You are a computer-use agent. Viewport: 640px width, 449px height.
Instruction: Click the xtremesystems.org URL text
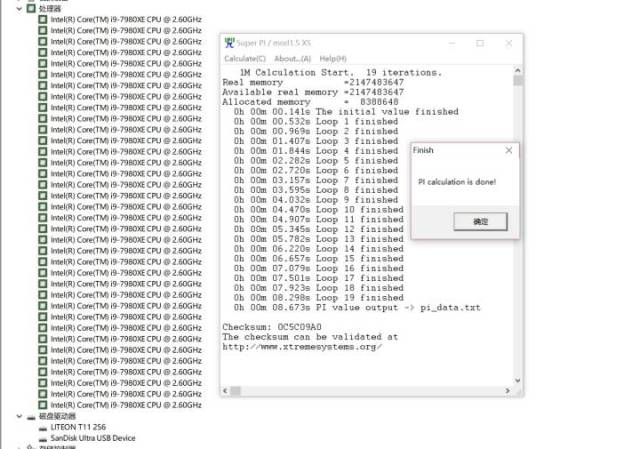302,347
